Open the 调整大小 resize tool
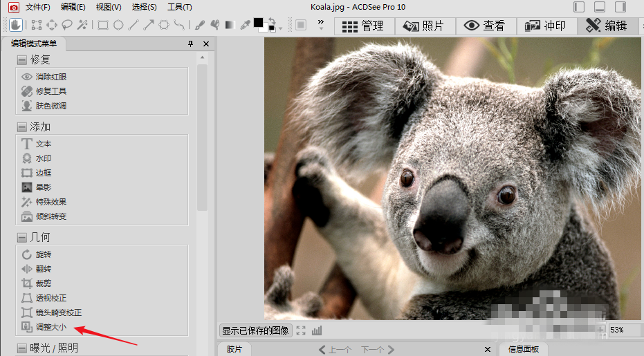 [51, 327]
